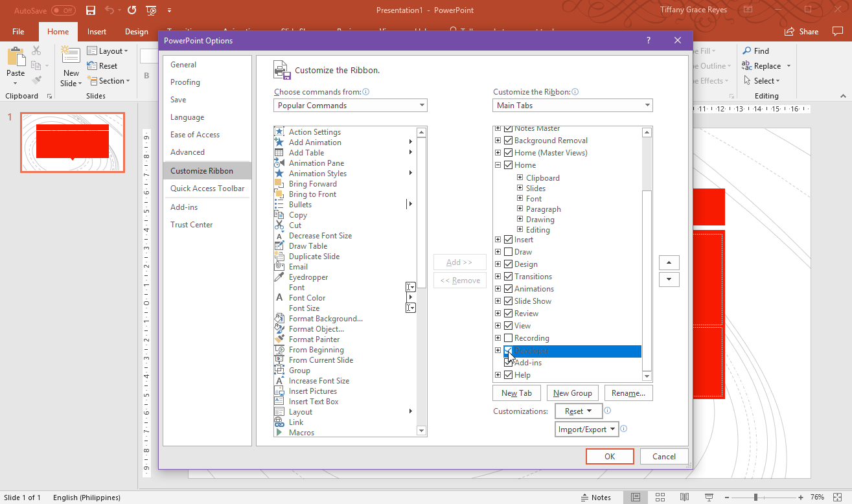Enable the Draw tab checkbox
Viewport: 852px width, 504px height.
point(509,252)
